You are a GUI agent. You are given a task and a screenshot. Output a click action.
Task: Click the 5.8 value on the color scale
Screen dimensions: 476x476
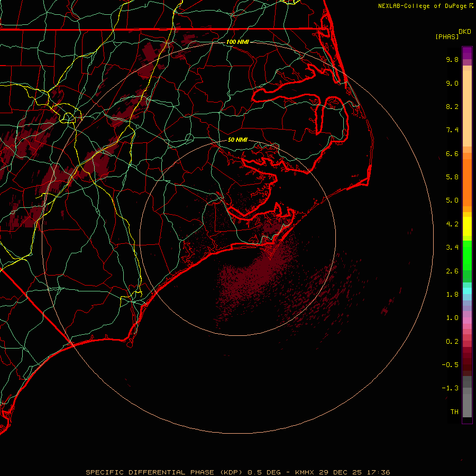(452, 177)
